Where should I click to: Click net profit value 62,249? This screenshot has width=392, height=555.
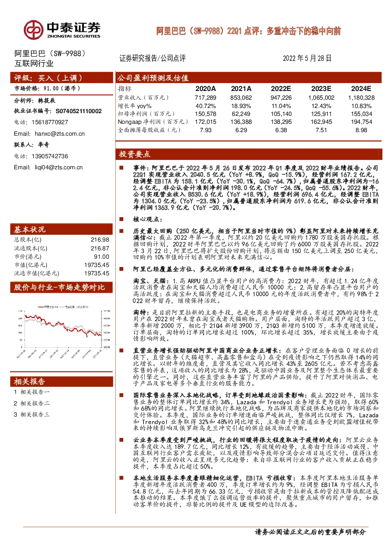(241, 114)
